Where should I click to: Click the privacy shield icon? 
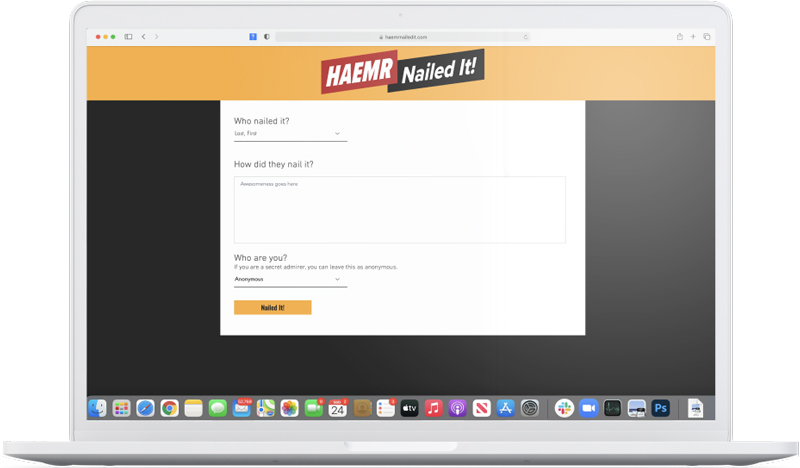(267, 37)
